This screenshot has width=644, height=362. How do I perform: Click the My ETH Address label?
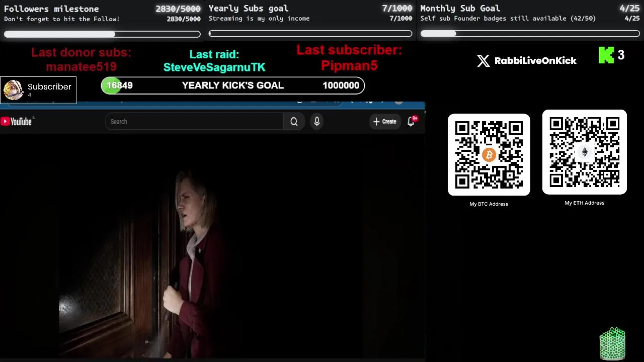click(x=585, y=203)
